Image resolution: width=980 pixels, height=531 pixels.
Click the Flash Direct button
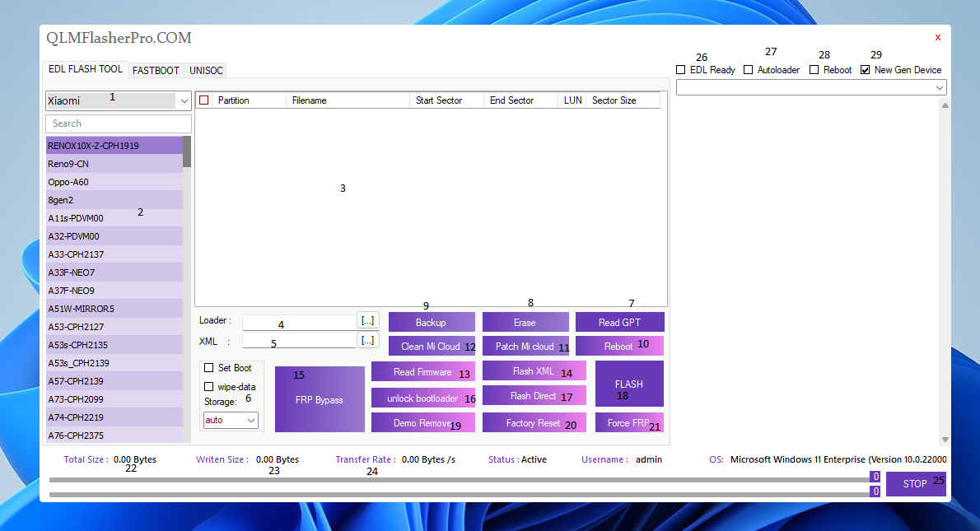tap(534, 396)
